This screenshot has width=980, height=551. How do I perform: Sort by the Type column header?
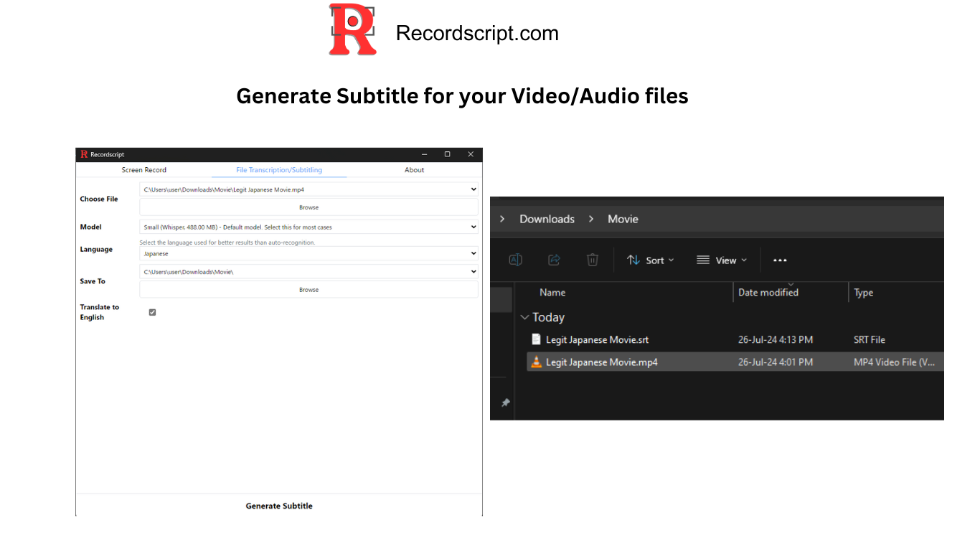[x=864, y=292]
